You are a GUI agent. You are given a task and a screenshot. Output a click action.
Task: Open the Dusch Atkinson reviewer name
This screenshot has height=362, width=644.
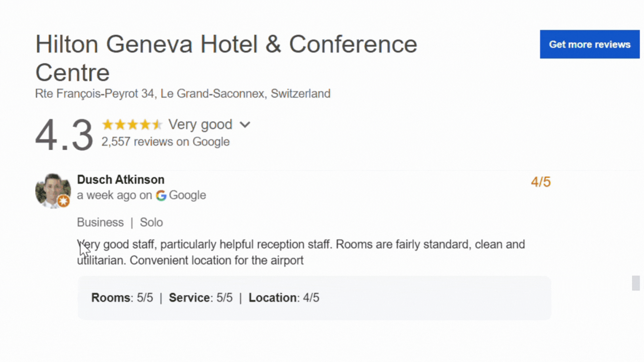(121, 180)
